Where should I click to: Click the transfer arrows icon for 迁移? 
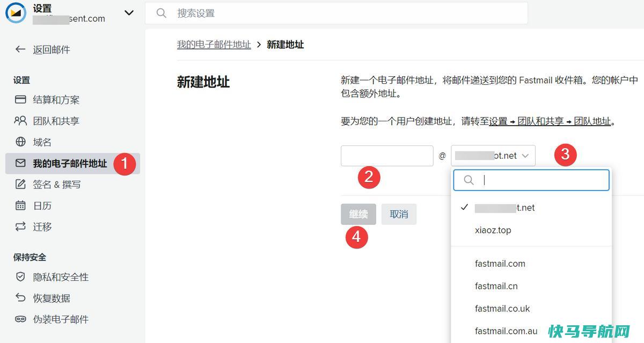[x=20, y=227]
